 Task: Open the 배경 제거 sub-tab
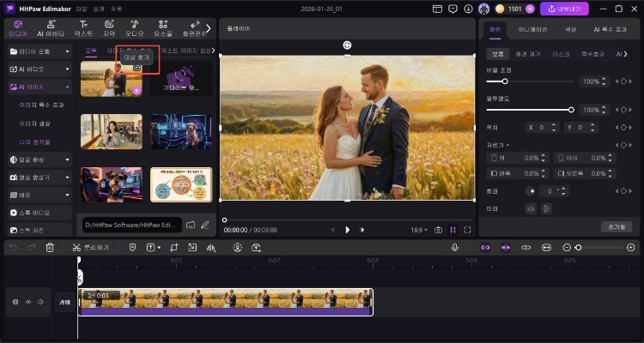tap(530, 53)
